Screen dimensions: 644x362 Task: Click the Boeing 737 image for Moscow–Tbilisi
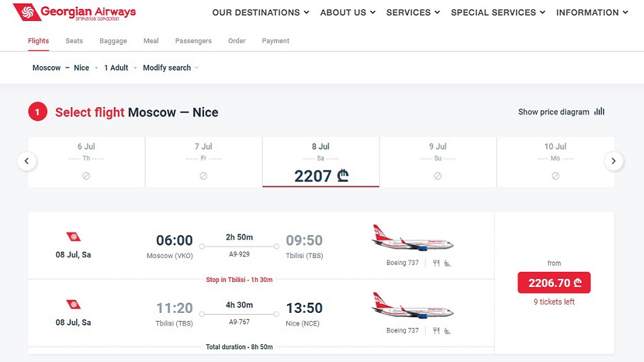click(x=412, y=238)
